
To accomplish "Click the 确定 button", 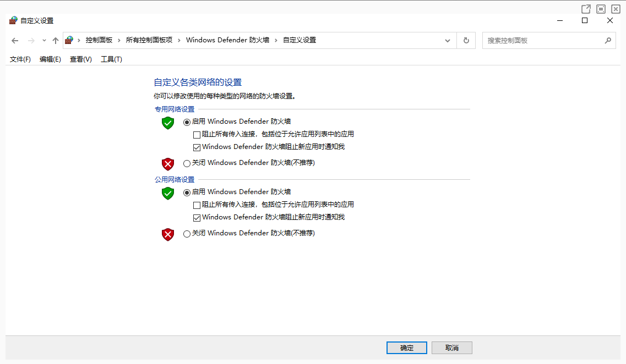I will click(407, 348).
